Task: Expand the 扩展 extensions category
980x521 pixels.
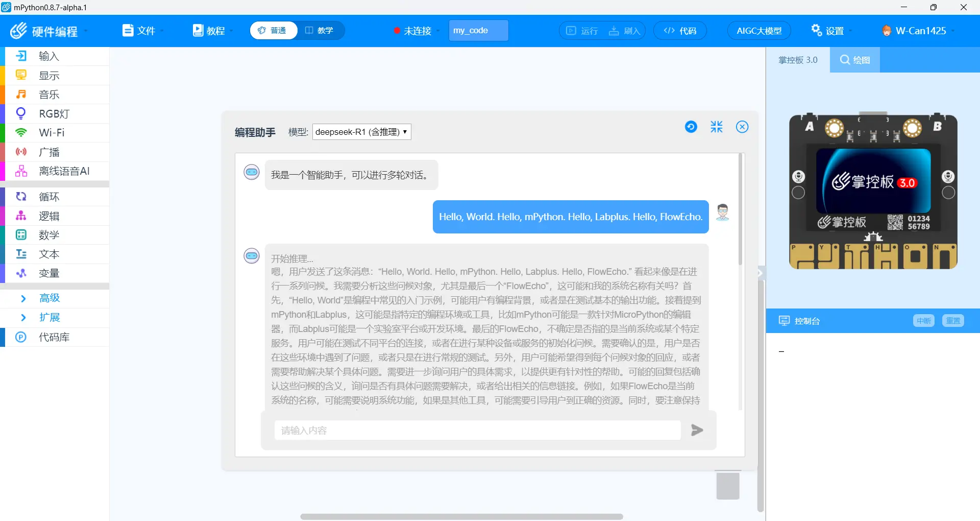Action: pyautogui.click(x=50, y=318)
